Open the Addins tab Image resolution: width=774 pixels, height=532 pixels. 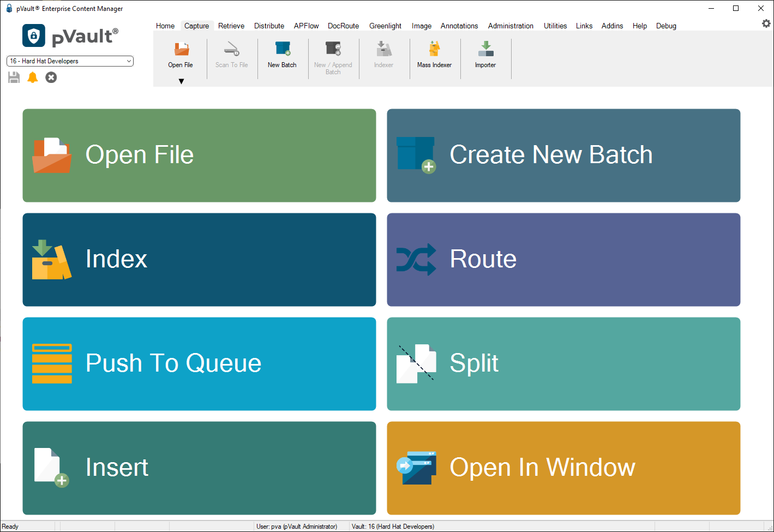click(612, 26)
